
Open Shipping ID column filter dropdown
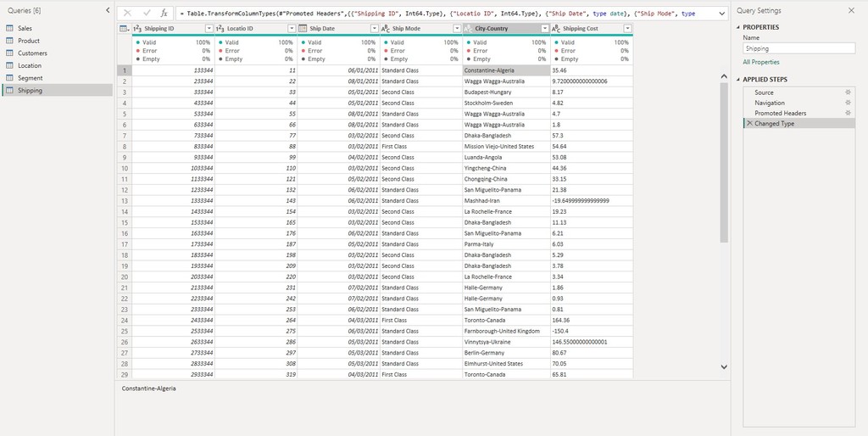tap(209, 29)
